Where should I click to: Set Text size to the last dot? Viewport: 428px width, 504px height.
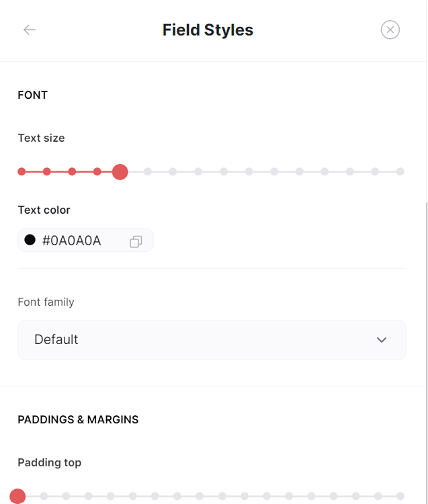tap(400, 171)
